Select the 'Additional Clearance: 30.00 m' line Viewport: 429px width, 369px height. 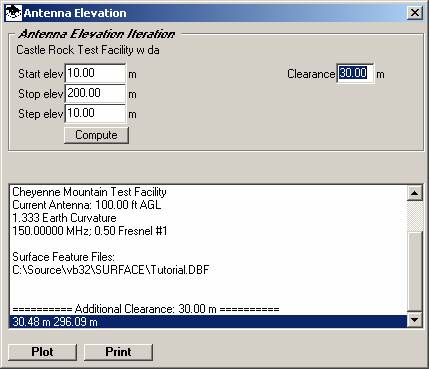click(x=208, y=309)
